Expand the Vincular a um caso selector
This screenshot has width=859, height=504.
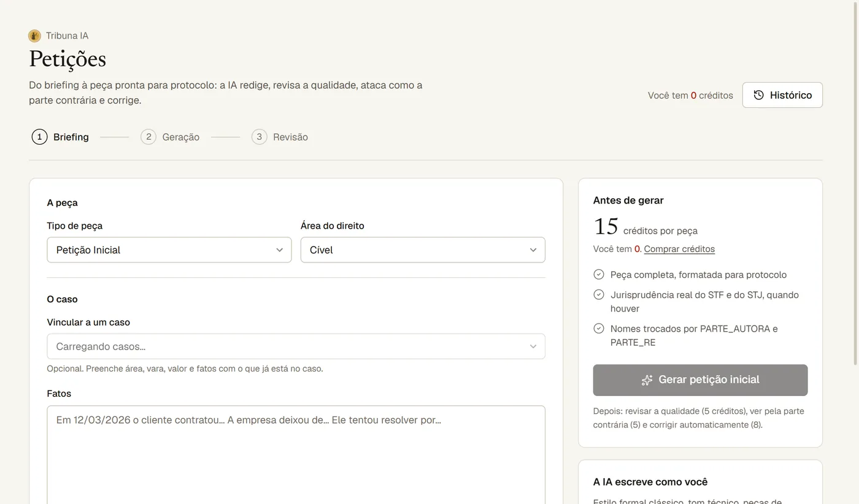coord(296,346)
